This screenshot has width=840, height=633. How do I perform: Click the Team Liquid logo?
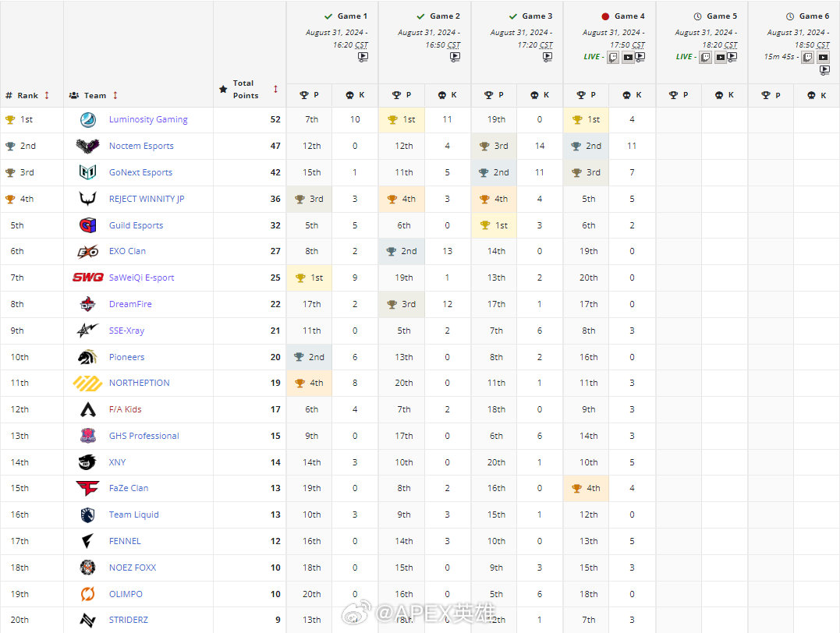click(x=88, y=515)
